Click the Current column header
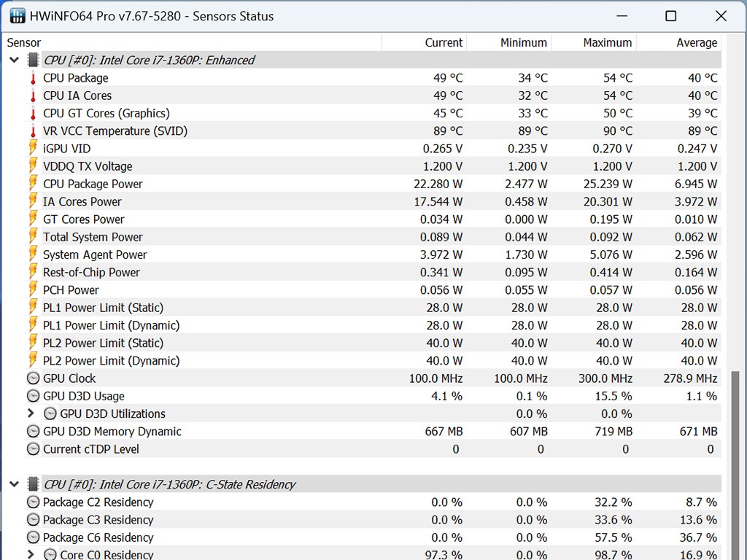Viewport: 747px width, 560px height. [444, 42]
